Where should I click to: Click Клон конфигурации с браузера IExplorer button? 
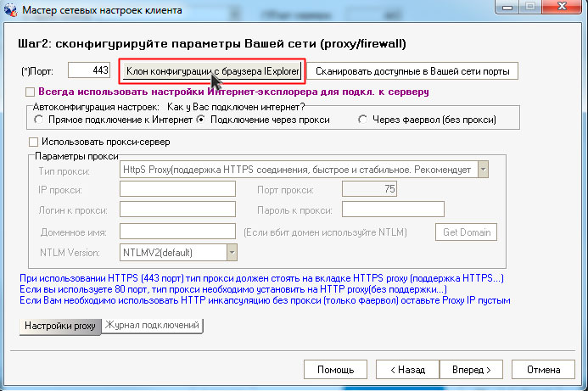pyautogui.click(x=212, y=71)
